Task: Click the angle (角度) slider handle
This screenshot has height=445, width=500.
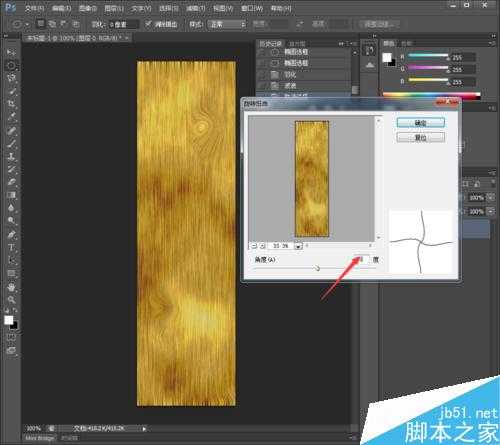Action: (x=316, y=268)
